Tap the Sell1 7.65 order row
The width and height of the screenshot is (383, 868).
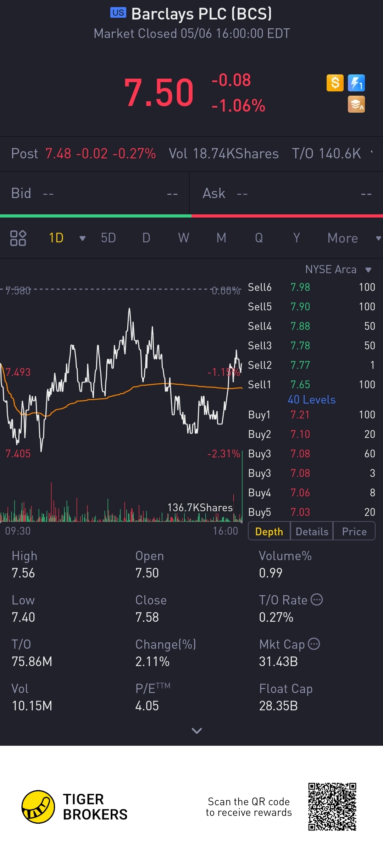point(311,385)
